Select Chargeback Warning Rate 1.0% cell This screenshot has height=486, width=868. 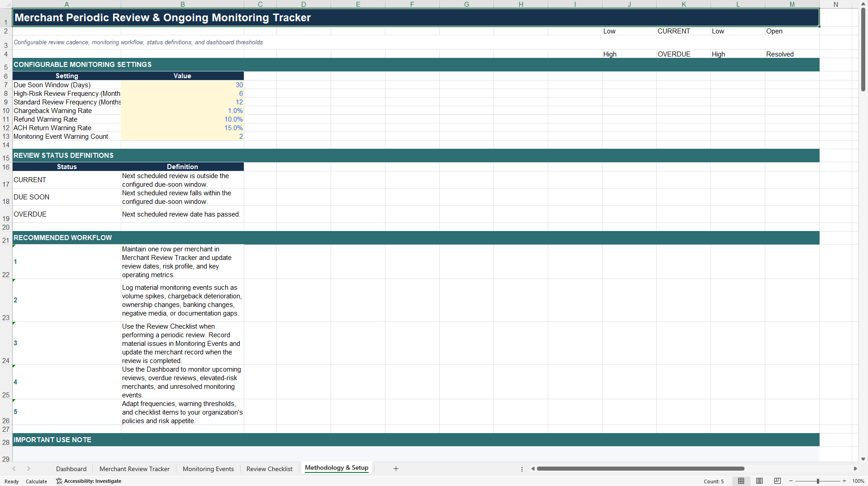[x=182, y=111]
